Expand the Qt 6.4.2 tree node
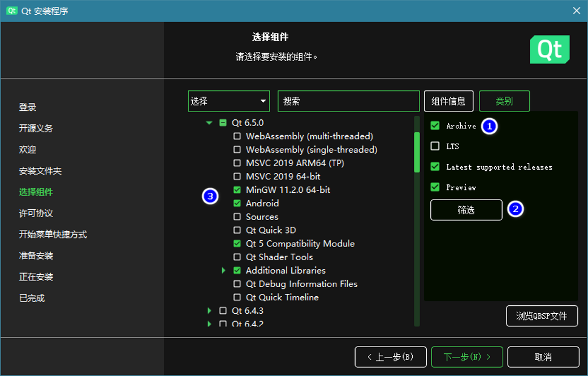The image size is (588, 376). click(x=209, y=323)
